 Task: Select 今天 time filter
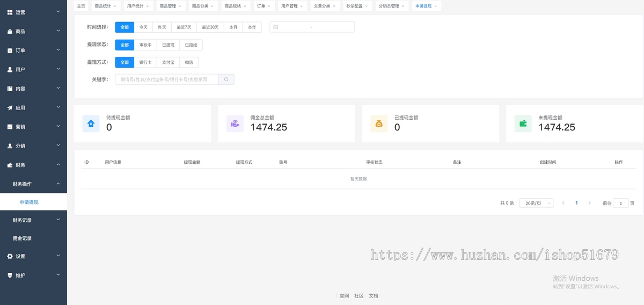pos(143,27)
